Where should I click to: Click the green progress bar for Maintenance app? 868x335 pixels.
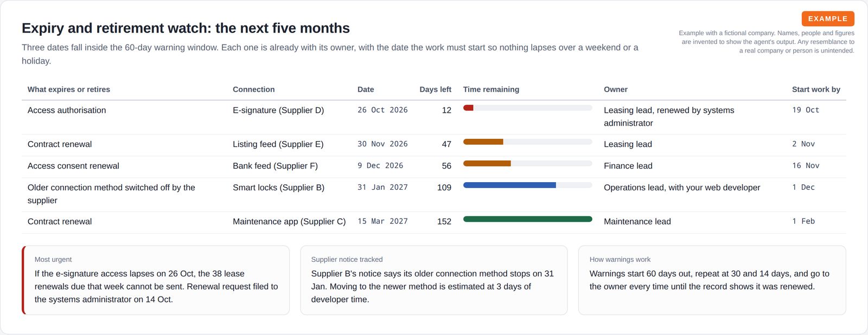[527, 220]
